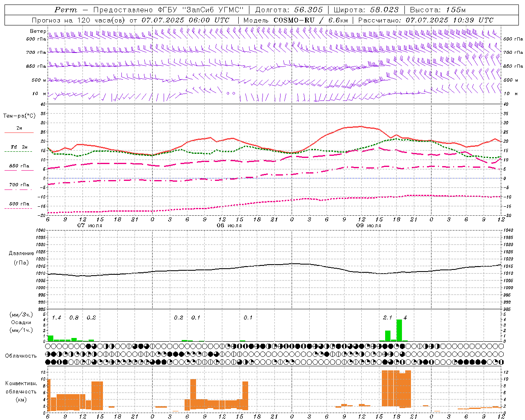The width and height of the screenshot is (525, 420).
Task: Click the 'Высота: 155м' elevation field
Action: point(438,10)
